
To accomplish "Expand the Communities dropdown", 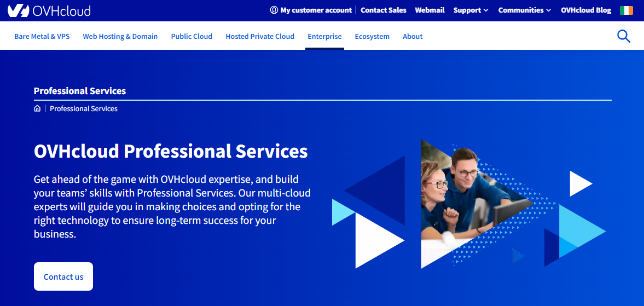I will click(524, 10).
